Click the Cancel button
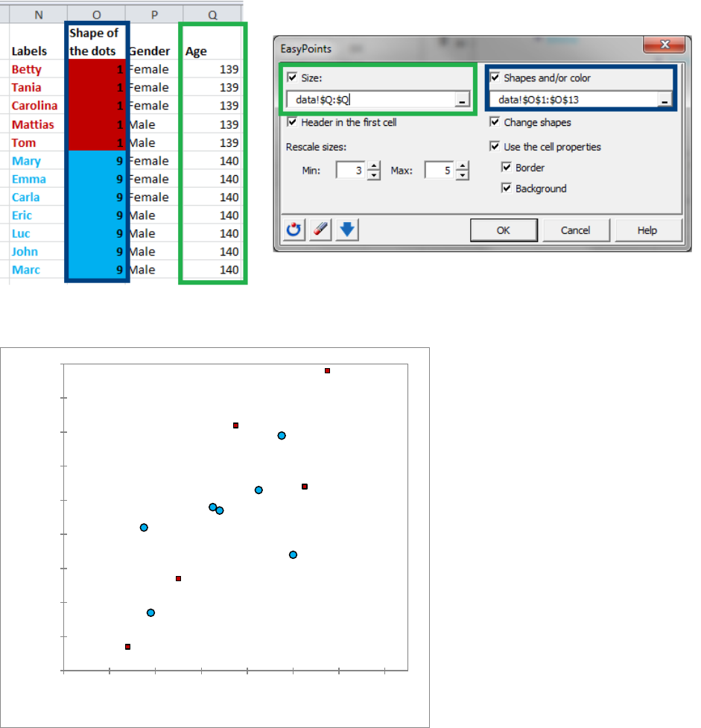Screen dimensions: 701x728 tap(576, 230)
